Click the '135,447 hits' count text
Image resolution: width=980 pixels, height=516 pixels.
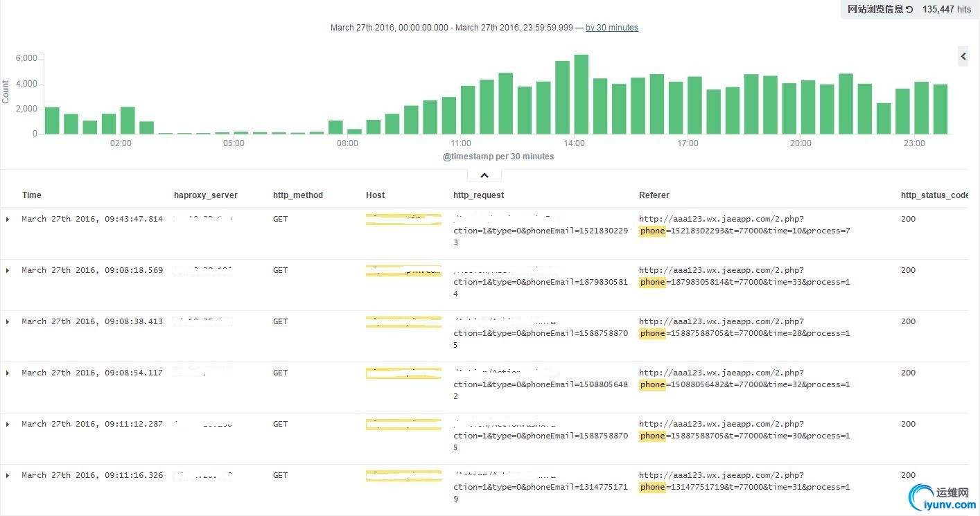pyautogui.click(x=947, y=10)
